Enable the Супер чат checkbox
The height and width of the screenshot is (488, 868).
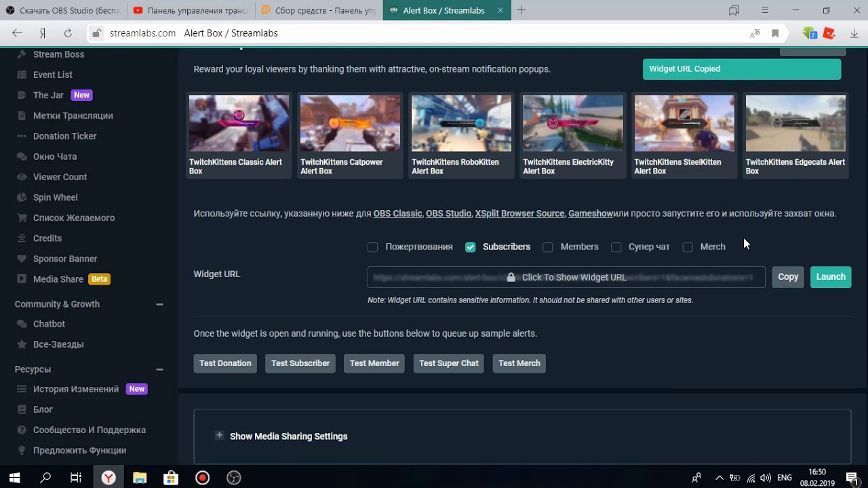(x=616, y=247)
